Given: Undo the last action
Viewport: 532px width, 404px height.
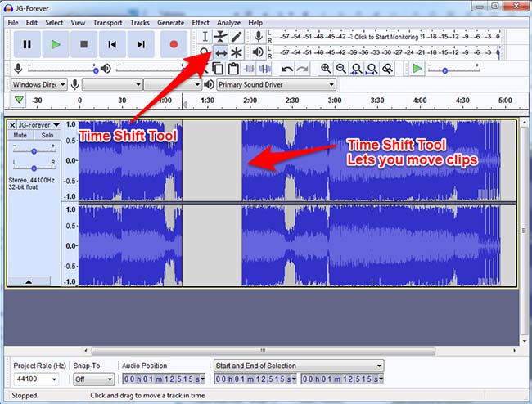Looking at the screenshot, I should (x=287, y=70).
